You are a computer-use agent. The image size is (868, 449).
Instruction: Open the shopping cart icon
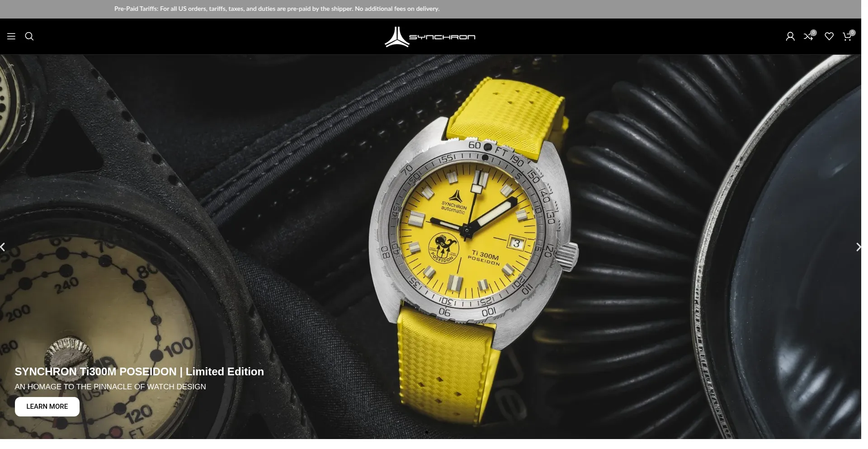point(848,36)
